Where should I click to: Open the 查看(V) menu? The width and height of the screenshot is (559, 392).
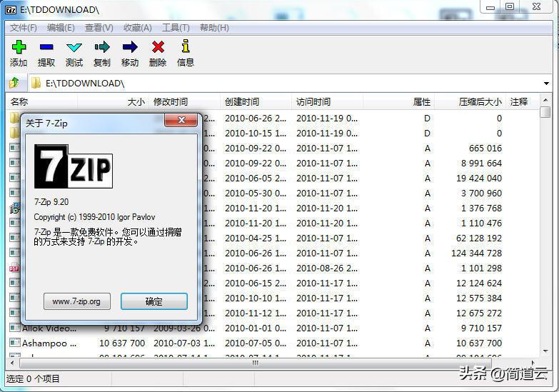pos(99,28)
